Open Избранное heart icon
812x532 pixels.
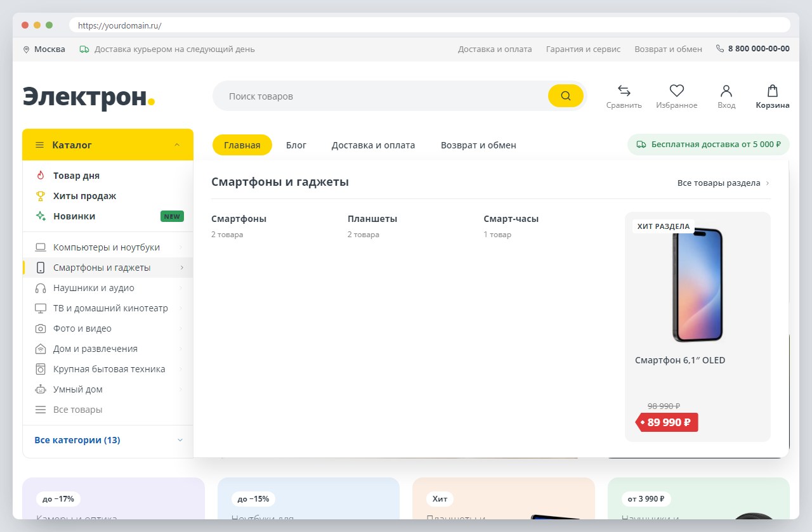click(677, 91)
